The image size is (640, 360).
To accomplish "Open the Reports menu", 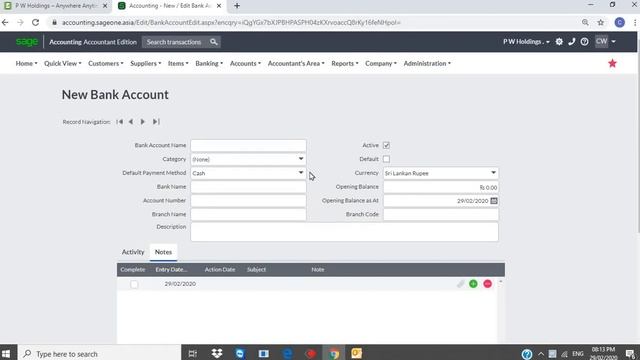I will pyautogui.click(x=344, y=63).
